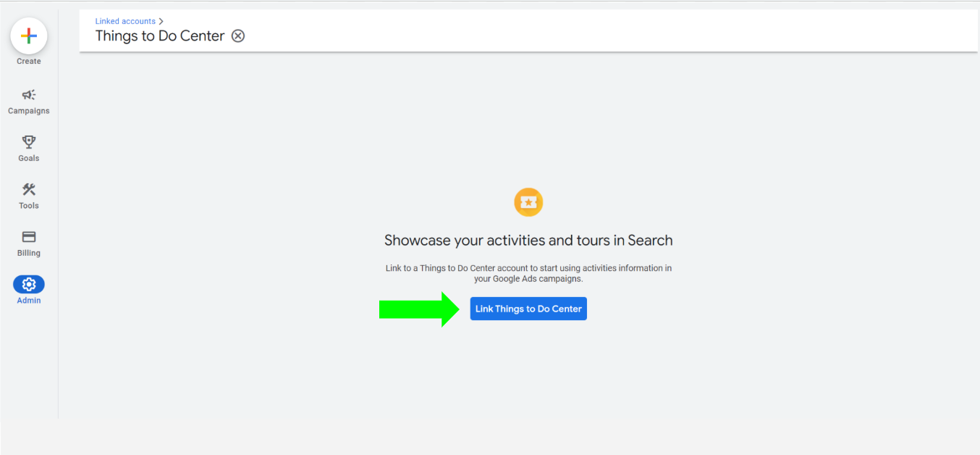The height and width of the screenshot is (455, 980).
Task: Select the Admin text label
Action: click(x=29, y=301)
